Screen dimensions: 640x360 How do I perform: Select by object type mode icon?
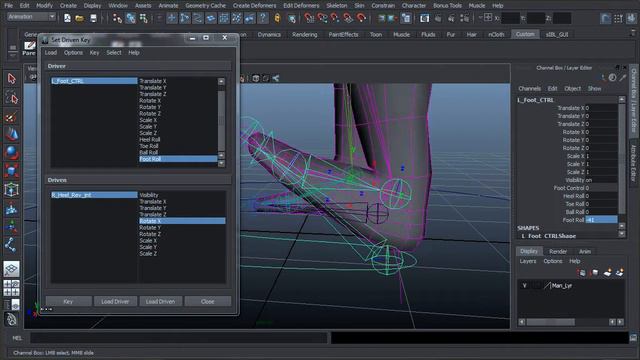click(131, 18)
